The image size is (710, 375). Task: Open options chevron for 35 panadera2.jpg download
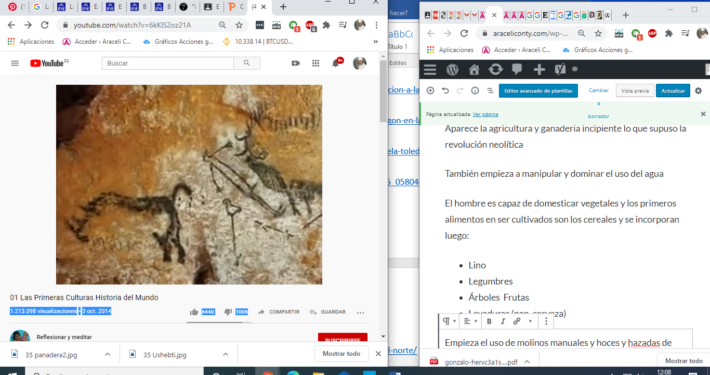tap(107, 355)
